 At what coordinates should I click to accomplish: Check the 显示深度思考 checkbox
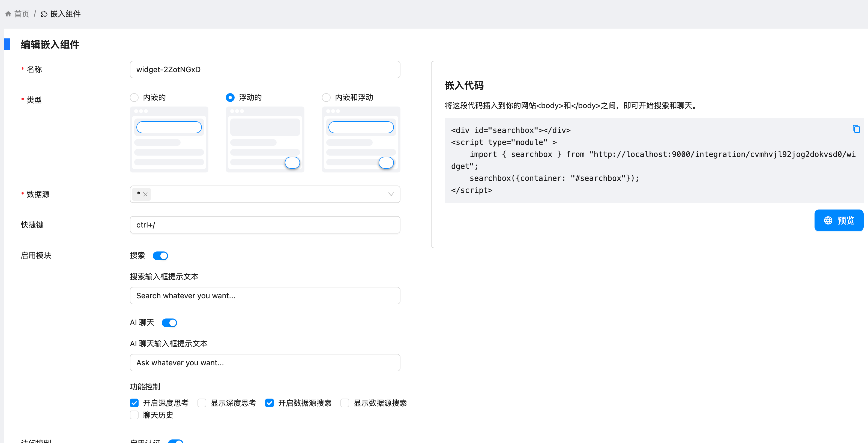tap(202, 403)
